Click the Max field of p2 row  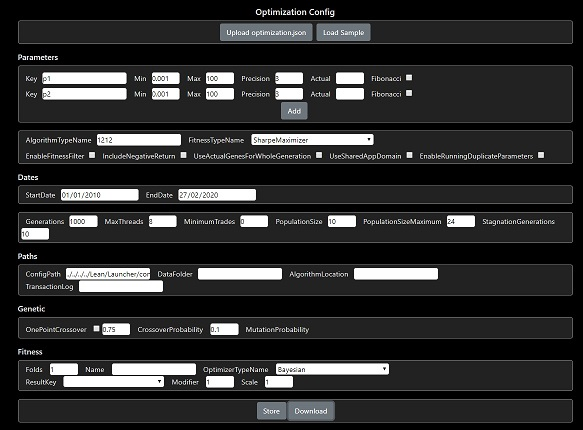[220, 94]
